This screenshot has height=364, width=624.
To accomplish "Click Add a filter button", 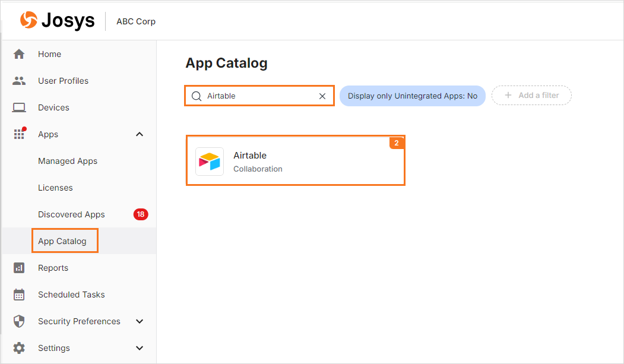I will click(x=531, y=96).
